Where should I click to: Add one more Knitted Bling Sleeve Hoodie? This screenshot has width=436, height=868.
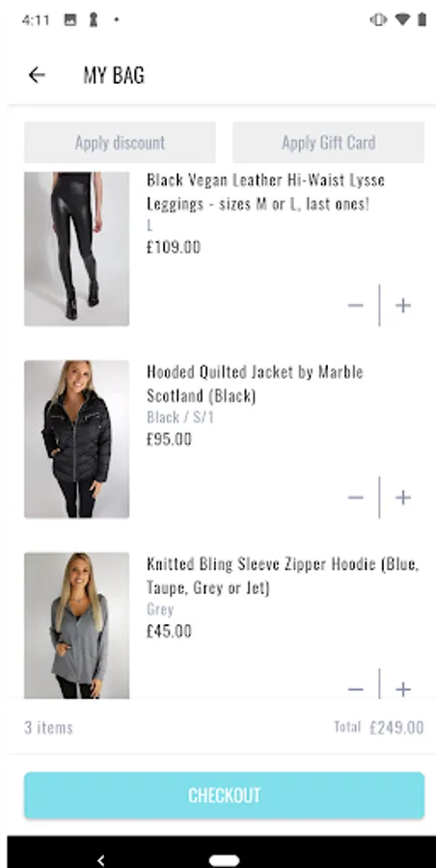pyautogui.click(x=403, y=690)
